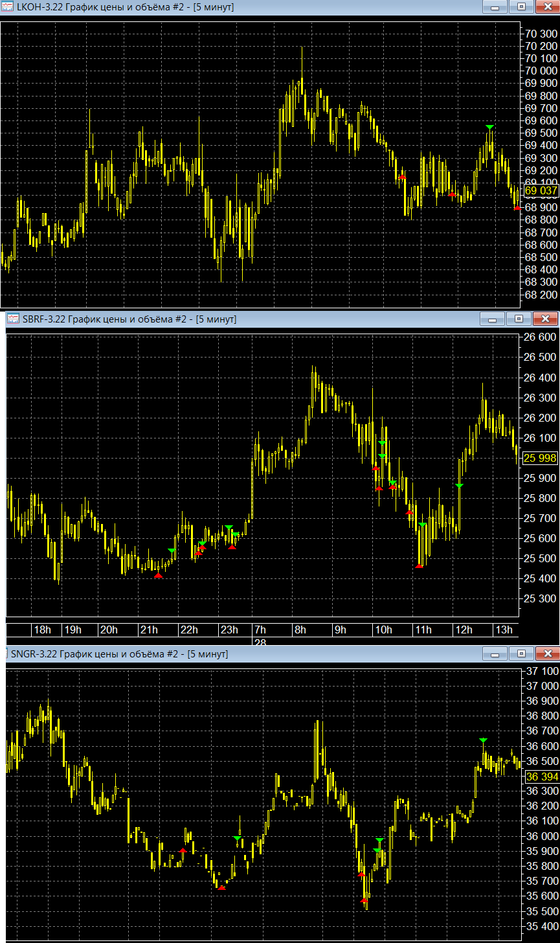Close the SNGR-3.22 chart window
This screenshot has width=560, height=943.
[x=548, y=653]
